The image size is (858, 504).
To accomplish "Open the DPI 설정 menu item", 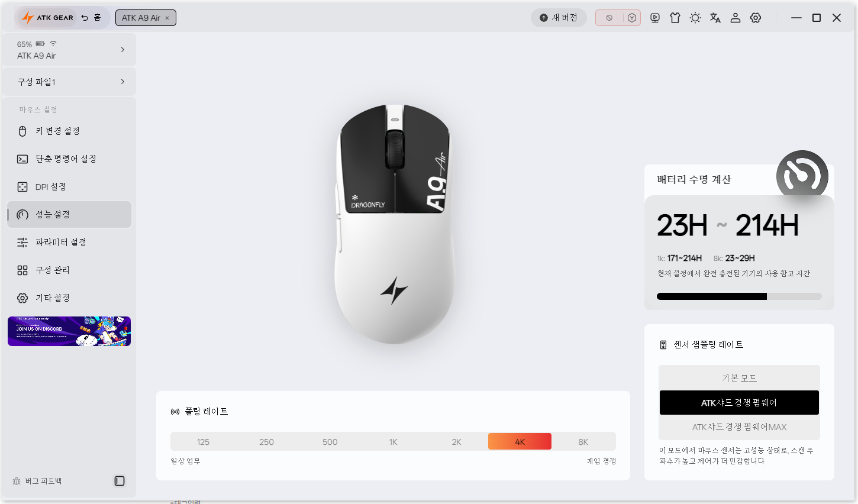I will (69, 187).
